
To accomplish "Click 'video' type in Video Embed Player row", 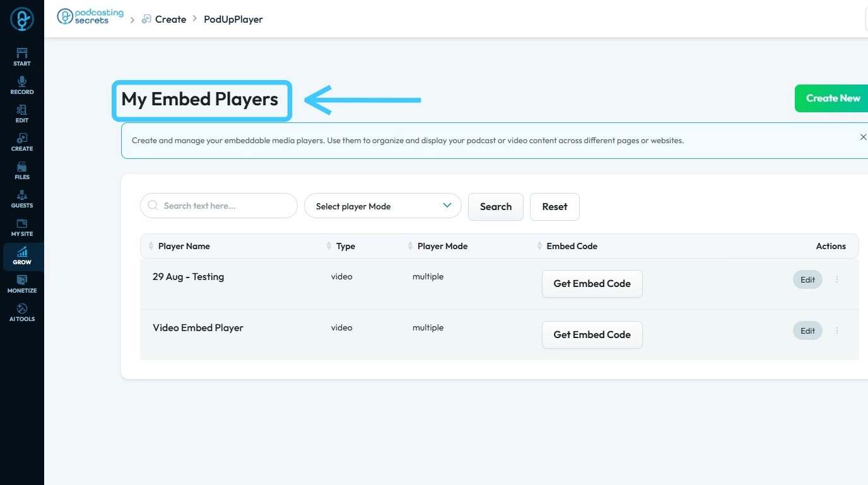I will coord(342,327).
